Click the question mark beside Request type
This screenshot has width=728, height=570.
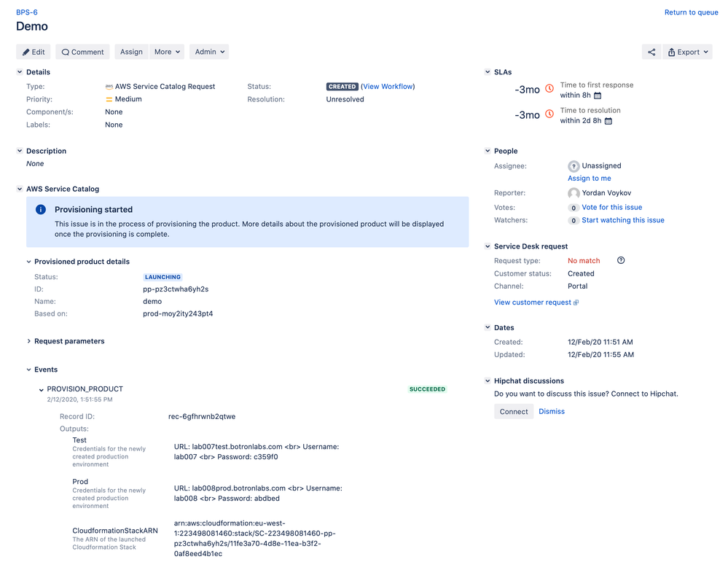(620, 260)
